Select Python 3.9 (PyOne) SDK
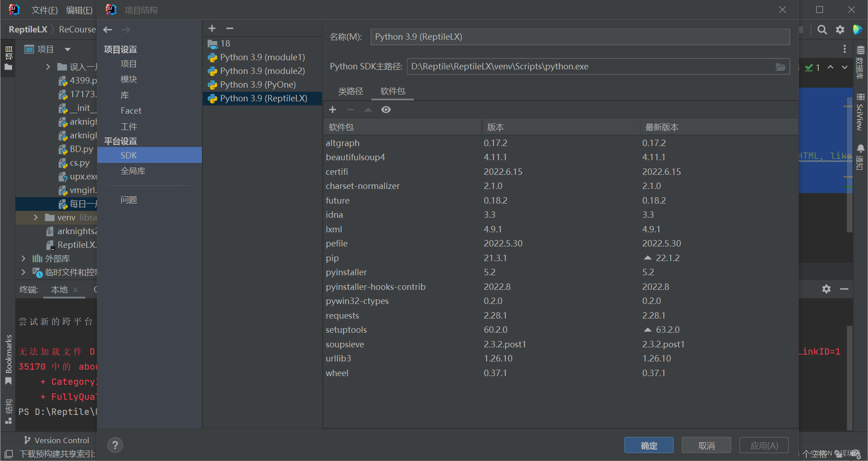 262,84
